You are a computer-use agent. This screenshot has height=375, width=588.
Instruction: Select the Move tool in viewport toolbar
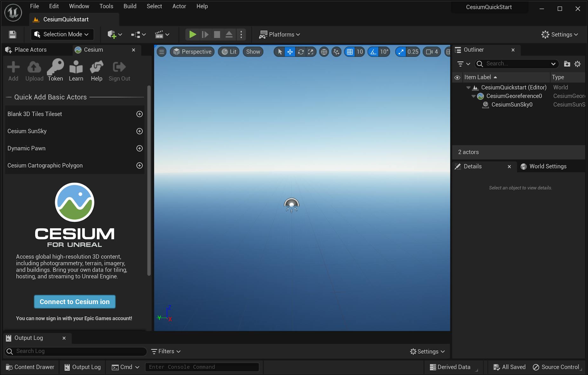tap(289, 51)
